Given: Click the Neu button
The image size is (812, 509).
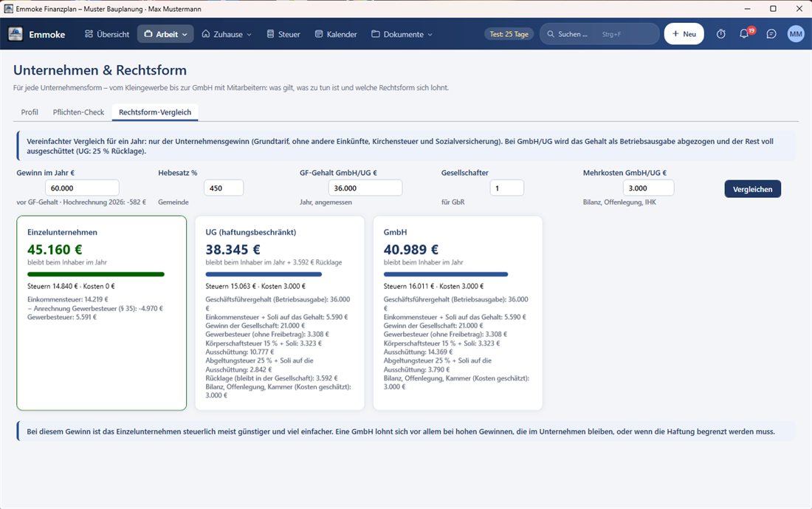Looking at the screenshot, I should tap(684, 34).
